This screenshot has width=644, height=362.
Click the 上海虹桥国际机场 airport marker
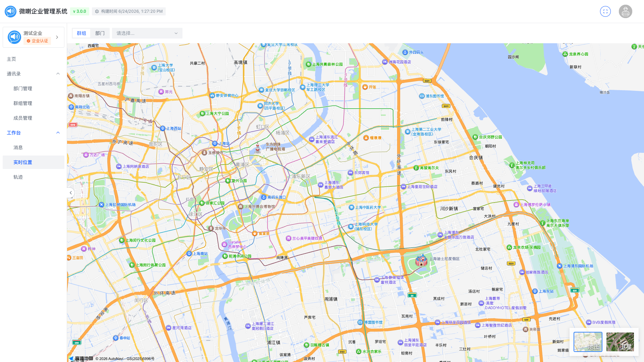(x=102, y=204)
